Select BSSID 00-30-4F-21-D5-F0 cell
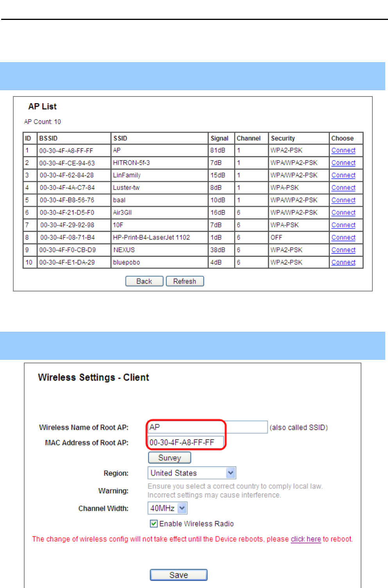Viewport: 388px width, 588px height. coord(74,213)
